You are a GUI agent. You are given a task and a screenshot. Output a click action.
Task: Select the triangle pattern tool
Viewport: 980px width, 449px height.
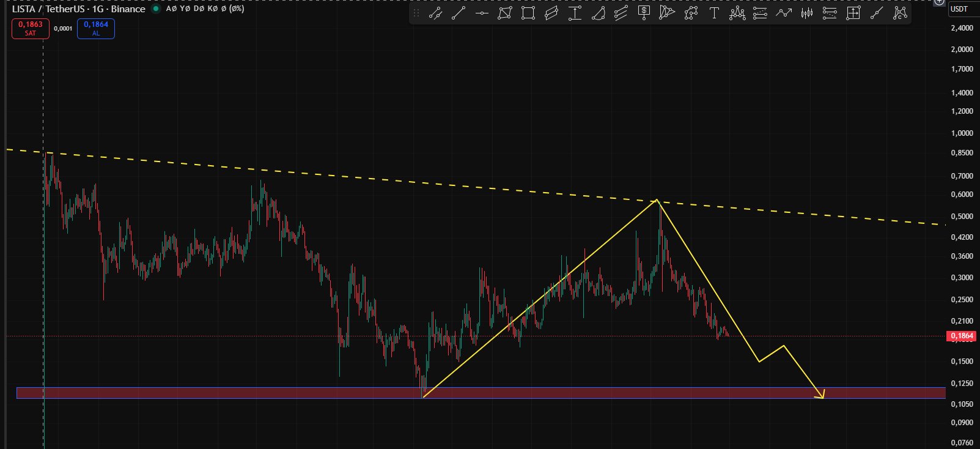click(667, 13)
